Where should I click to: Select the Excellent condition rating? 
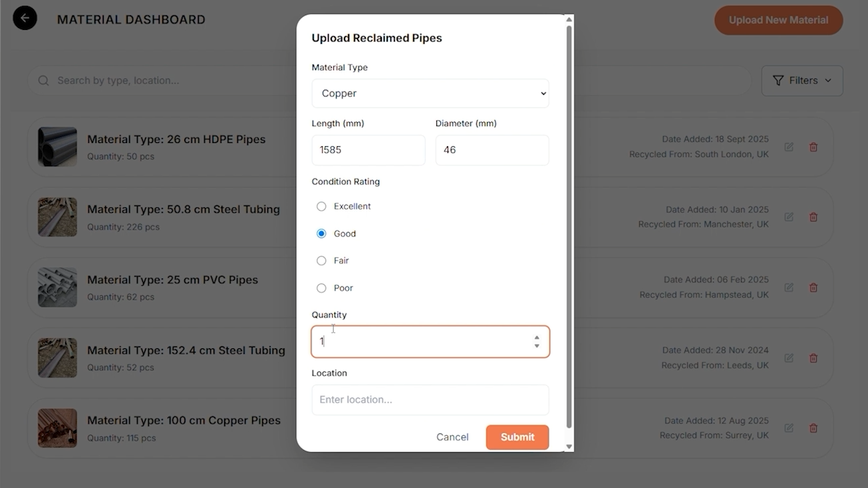coord(321,207)
